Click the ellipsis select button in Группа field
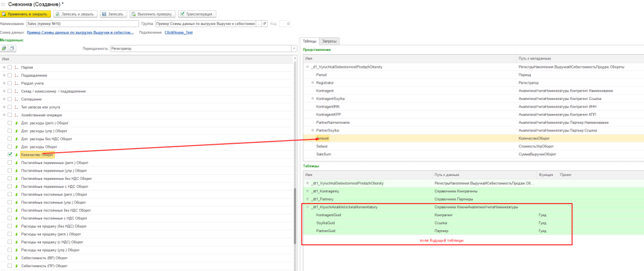The image size is (644, 271). click(258, 23)
